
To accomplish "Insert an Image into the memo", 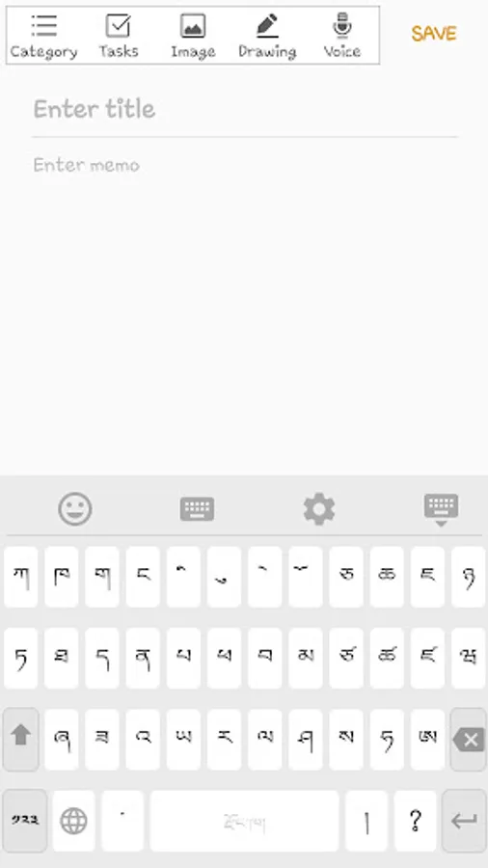I will [x=193, y=37].
